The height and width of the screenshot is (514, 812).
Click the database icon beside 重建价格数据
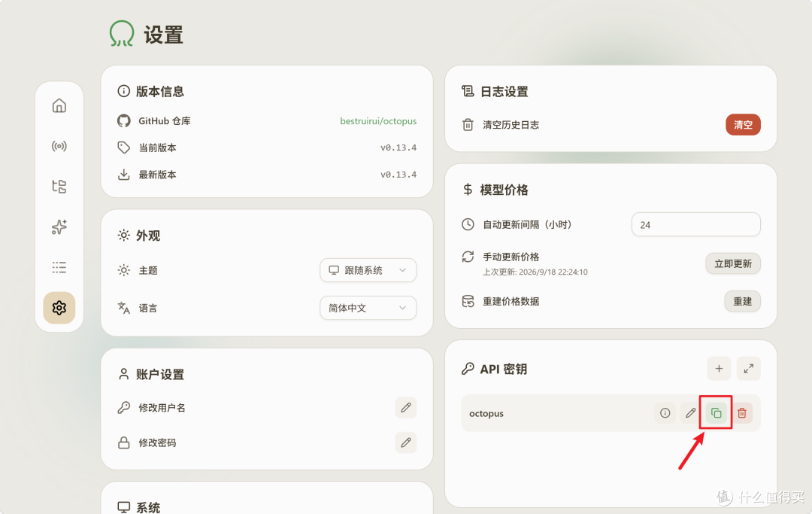[468, 301]
